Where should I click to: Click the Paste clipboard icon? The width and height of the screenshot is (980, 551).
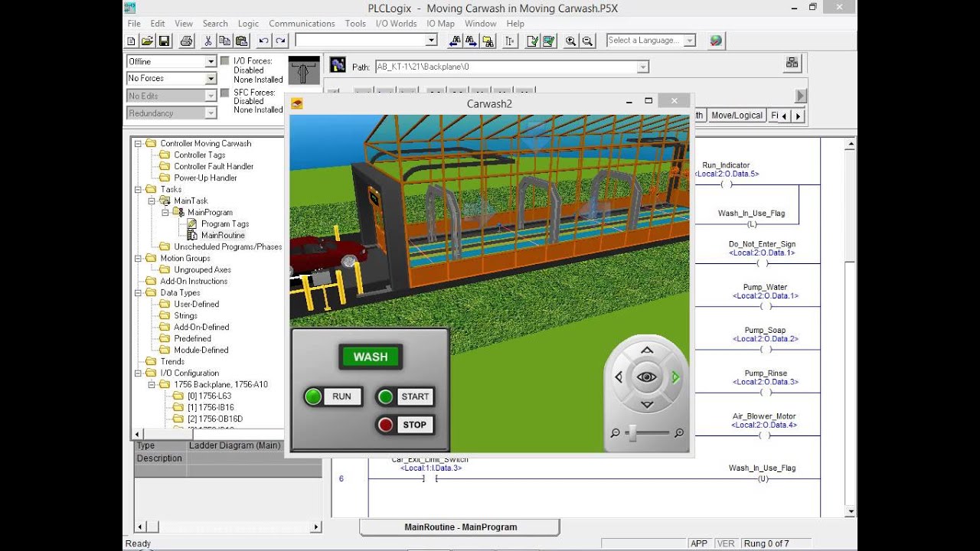(x=241, y=41)
